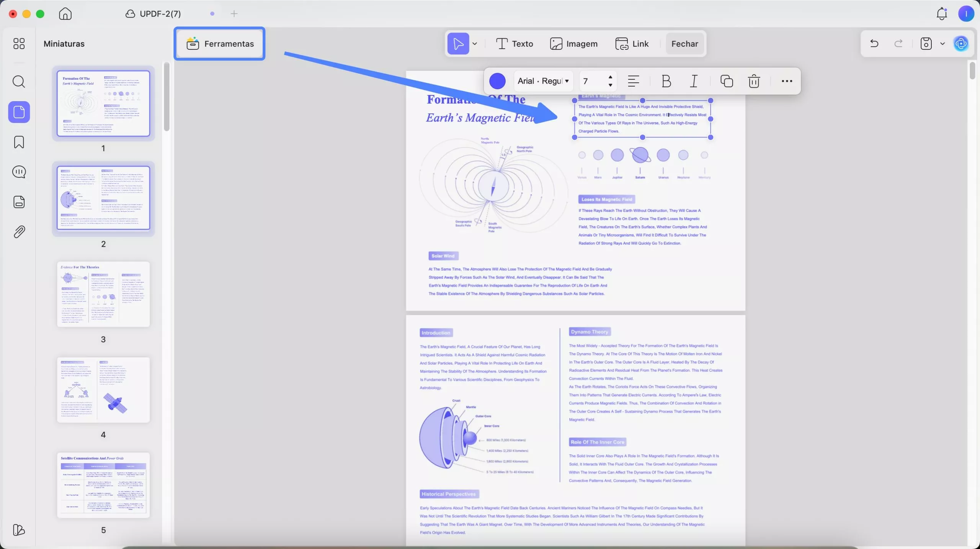This screenshot has height=549, width=980.
Task: Click the 'Solar Wind' heading label
Action: (x=443, y=256)
